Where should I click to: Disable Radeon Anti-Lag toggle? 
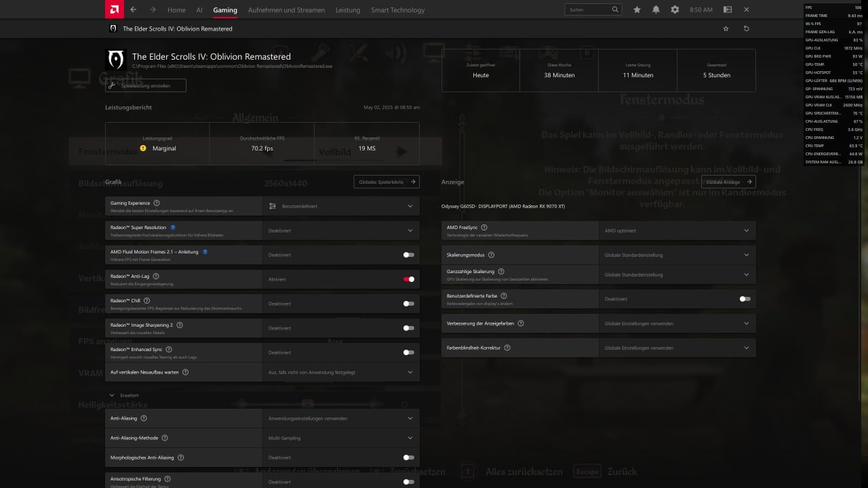point(408,279)
